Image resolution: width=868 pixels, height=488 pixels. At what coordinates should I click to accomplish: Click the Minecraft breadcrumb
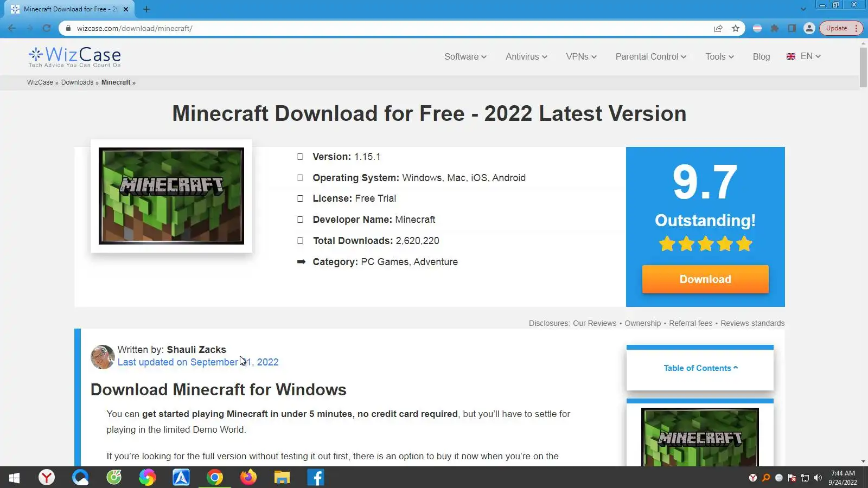[116, 82]
